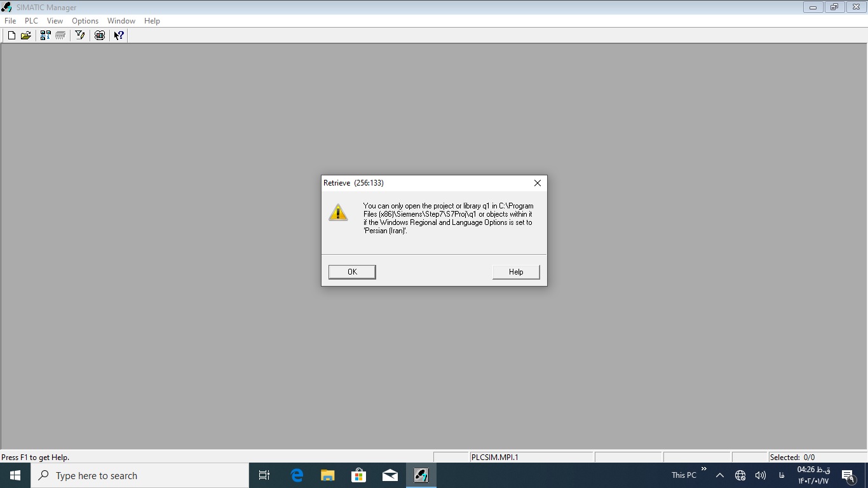Click the greyed-out memory card toolbar icon
Viewport: 868px width, 488px height.
[x=60, y=36]
